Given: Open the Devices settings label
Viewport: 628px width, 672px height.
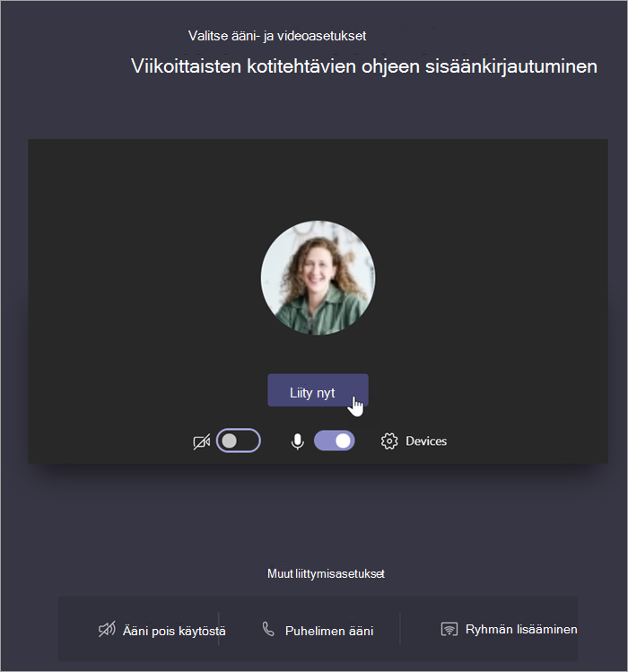Looking at the screenshot, I should pos(426,441).
